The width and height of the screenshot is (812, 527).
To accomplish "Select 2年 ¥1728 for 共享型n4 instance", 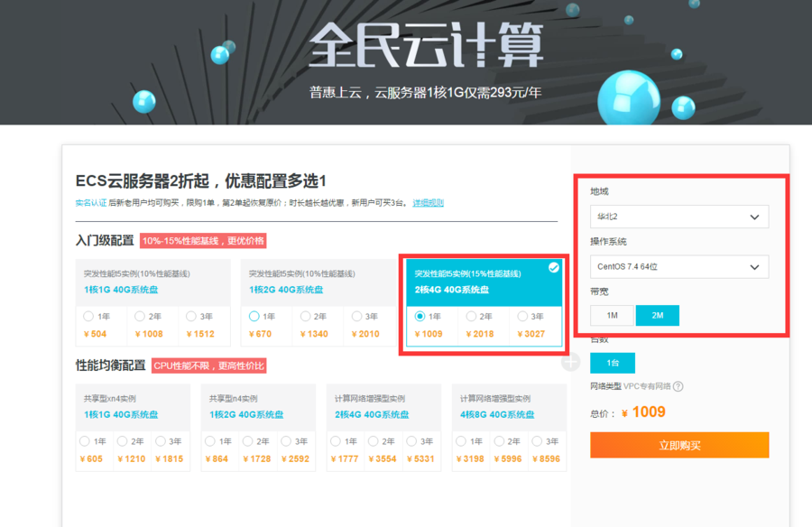I will pos(248,441).
